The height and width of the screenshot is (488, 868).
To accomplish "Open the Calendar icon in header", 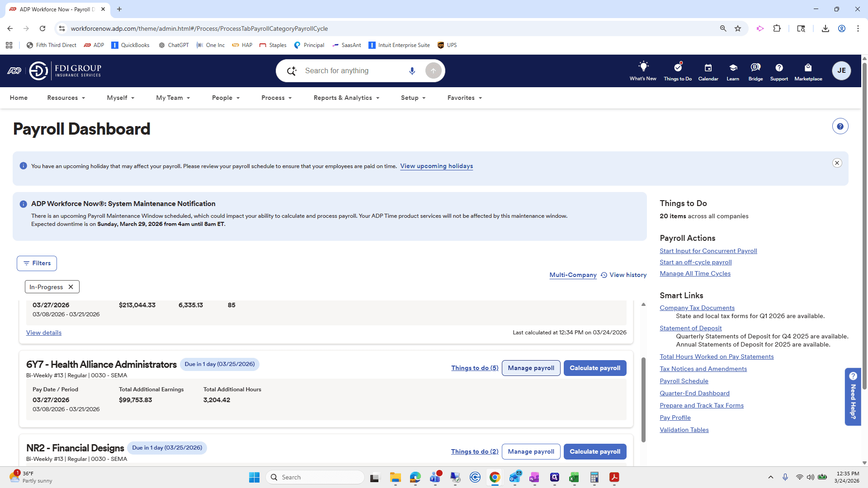I will click(708, 71).
